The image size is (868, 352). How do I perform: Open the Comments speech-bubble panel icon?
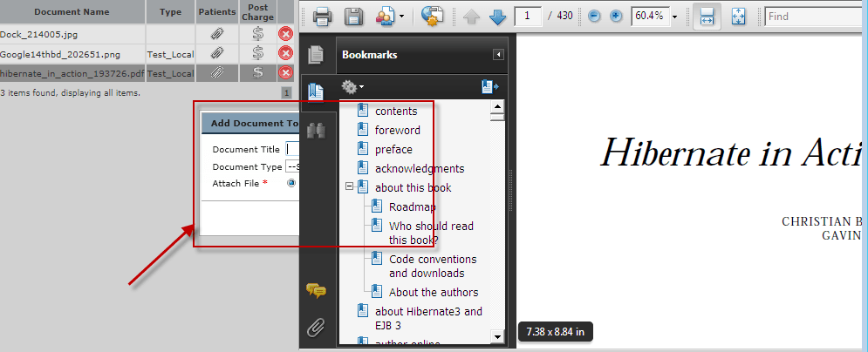click(x=316, y=290)
